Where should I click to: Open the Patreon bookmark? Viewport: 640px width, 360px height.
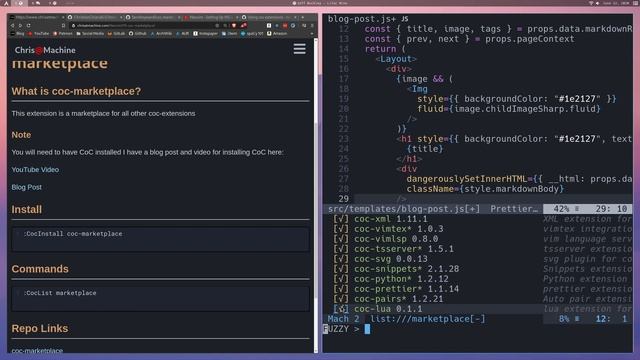(63, 33)
